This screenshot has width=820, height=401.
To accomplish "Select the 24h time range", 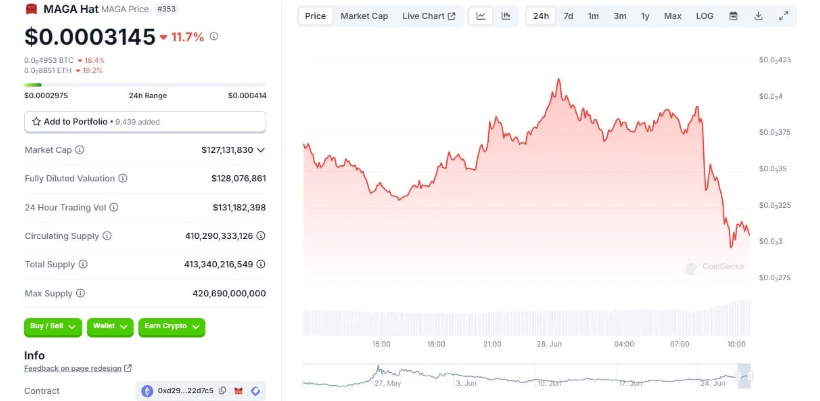I will 541,16.
